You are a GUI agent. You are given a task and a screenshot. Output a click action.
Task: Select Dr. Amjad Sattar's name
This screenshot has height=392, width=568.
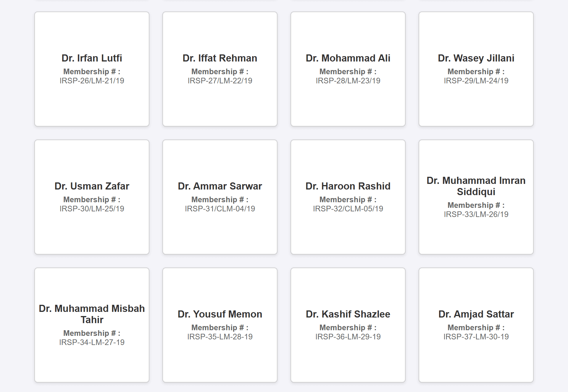476,314
